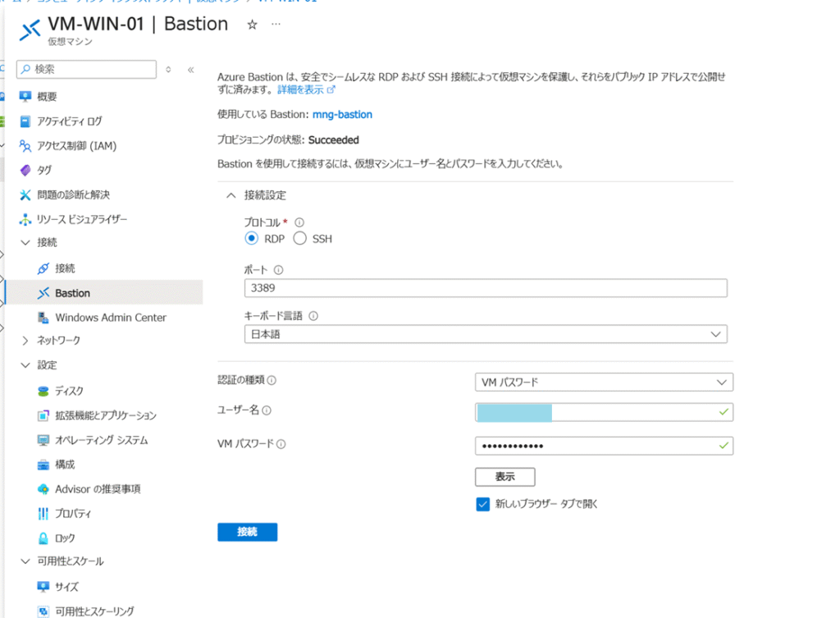
Task: Click the info icon next to VM パスワード
Action: 281,444
